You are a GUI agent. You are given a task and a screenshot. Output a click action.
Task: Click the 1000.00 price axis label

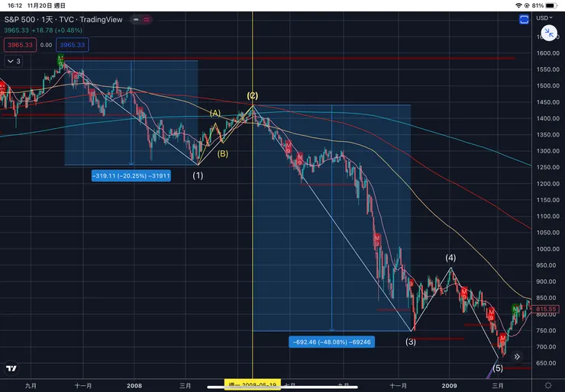pos(547,249)
